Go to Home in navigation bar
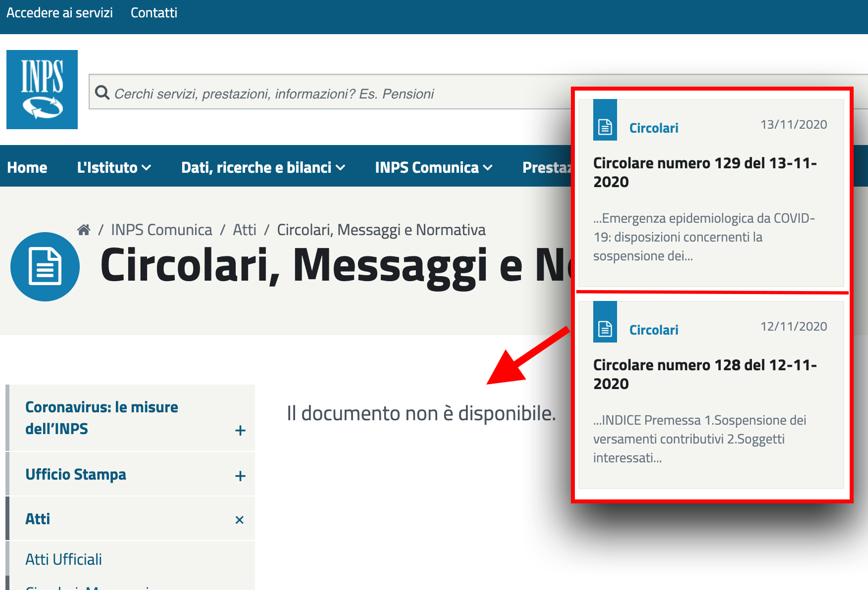The height and width of the screenshot is (590, 868). (x=27, y=167)
